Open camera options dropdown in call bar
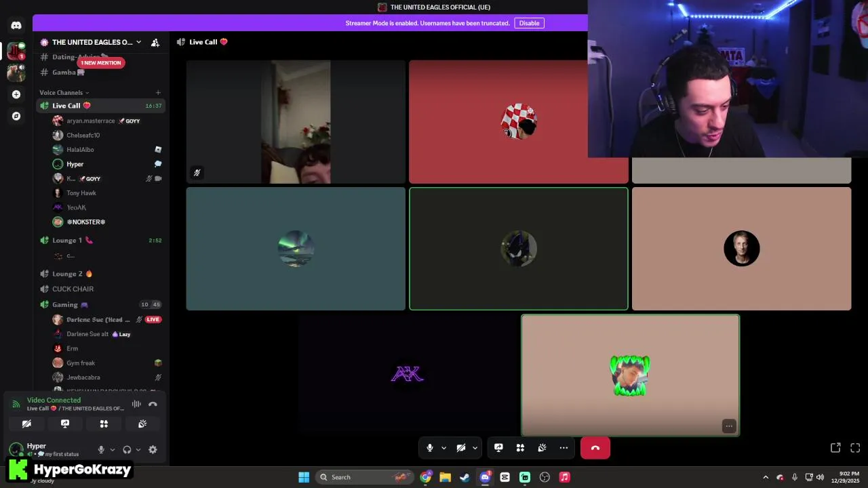This screenshot has width=868, height=488. pyautogui.click(x=475, y=448)
